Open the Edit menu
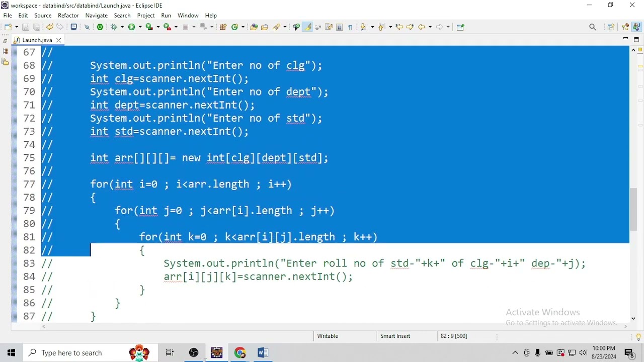This screenshot has width=644, height=362. [23, 16]
